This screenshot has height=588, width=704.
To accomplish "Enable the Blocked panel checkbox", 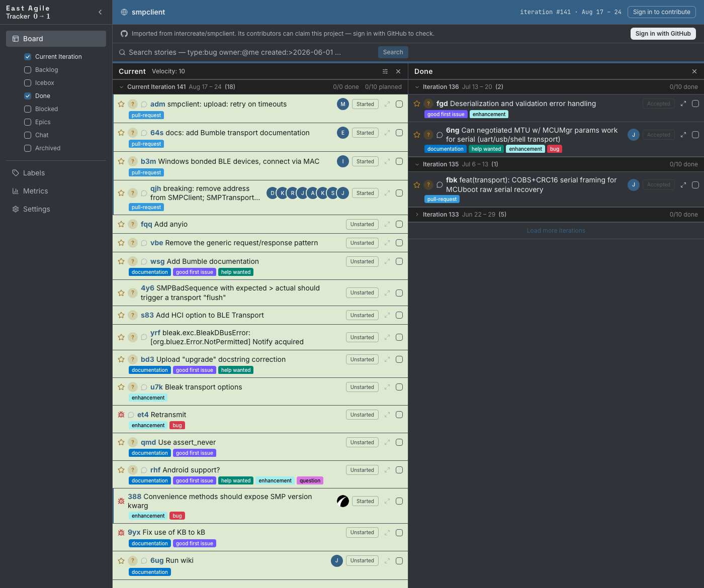I will pos(28,109).
